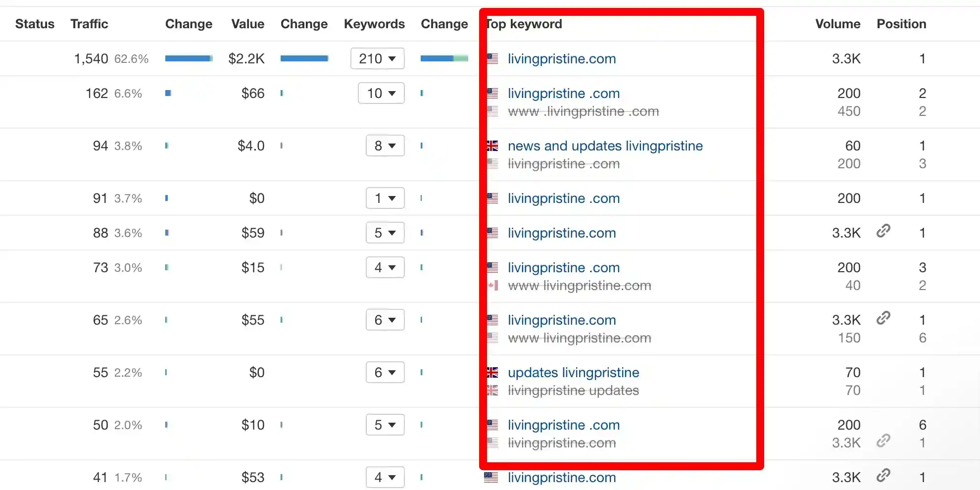Click link icon in the 65 traffic row
The height and width of the screenshot is (490, 980).
883,318
